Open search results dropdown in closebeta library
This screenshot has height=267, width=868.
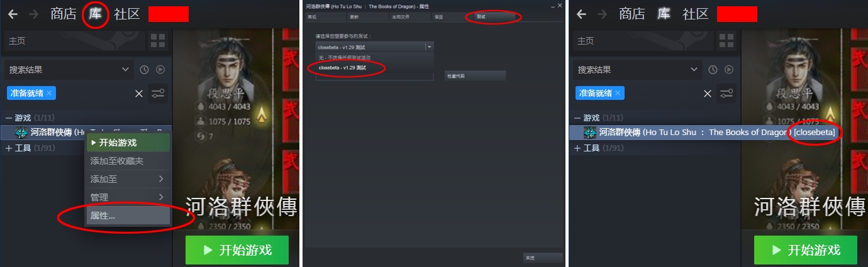[637, 70]
